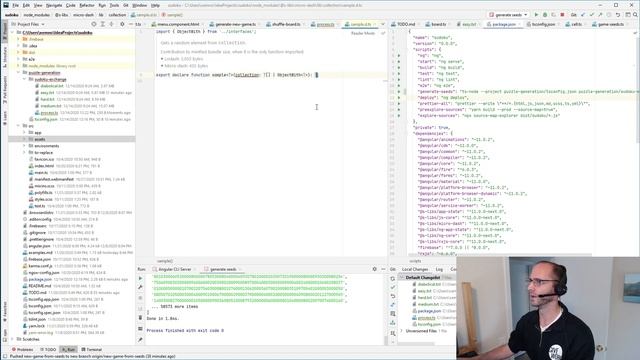The image size is (640, 360).
Task: Click the Git update project arrow icon
Action: click(583, 15)
